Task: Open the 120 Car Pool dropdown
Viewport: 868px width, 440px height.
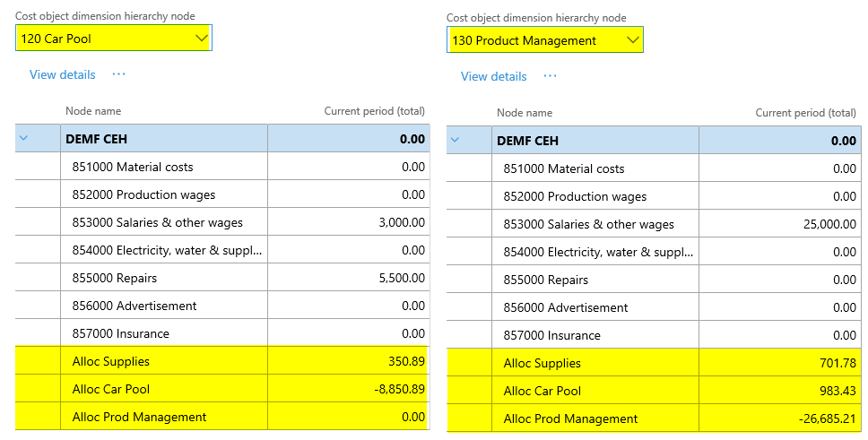Action: [x=201, y=38]
